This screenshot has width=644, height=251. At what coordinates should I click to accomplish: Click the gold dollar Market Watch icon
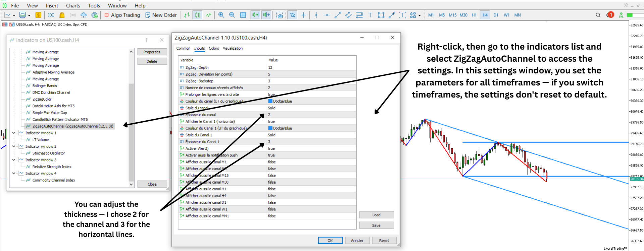pos(38,15)
